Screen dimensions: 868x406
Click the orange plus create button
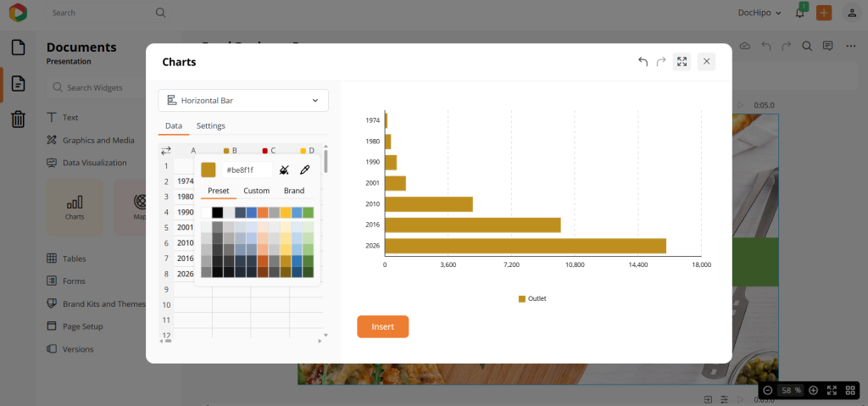[824, 13]
